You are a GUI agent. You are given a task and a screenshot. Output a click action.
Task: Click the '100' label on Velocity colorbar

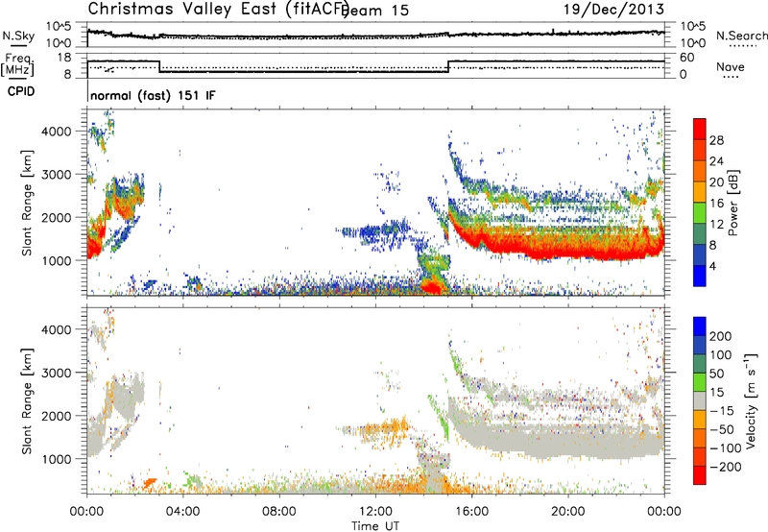pyautogui.click(x=721, y=355)
